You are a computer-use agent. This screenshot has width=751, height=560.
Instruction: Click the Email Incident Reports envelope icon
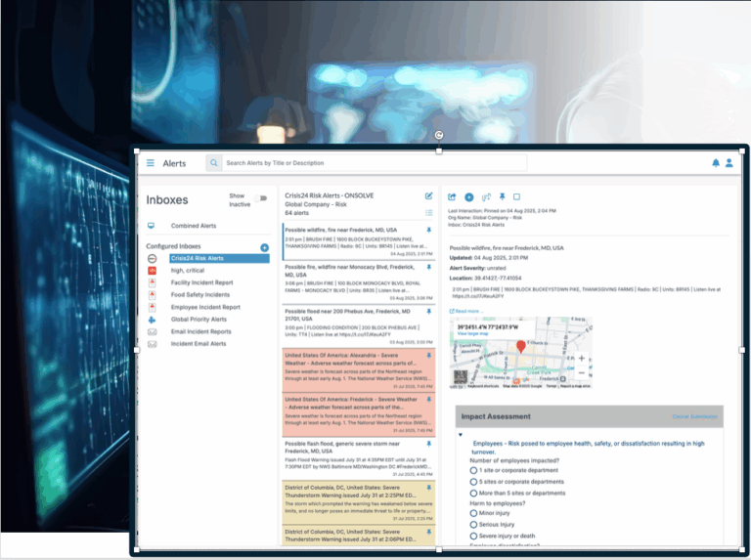(x=152, y=331)
